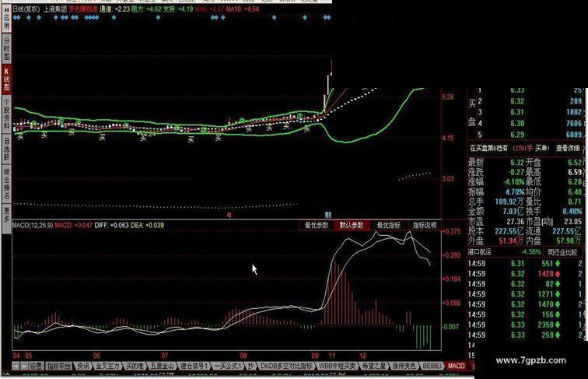Image resolution: width=588 pixels, height=379 pixels.
Task: Select the 涨停变色 indicator tab
Action: pyautogui.click(x=404, y=366)
